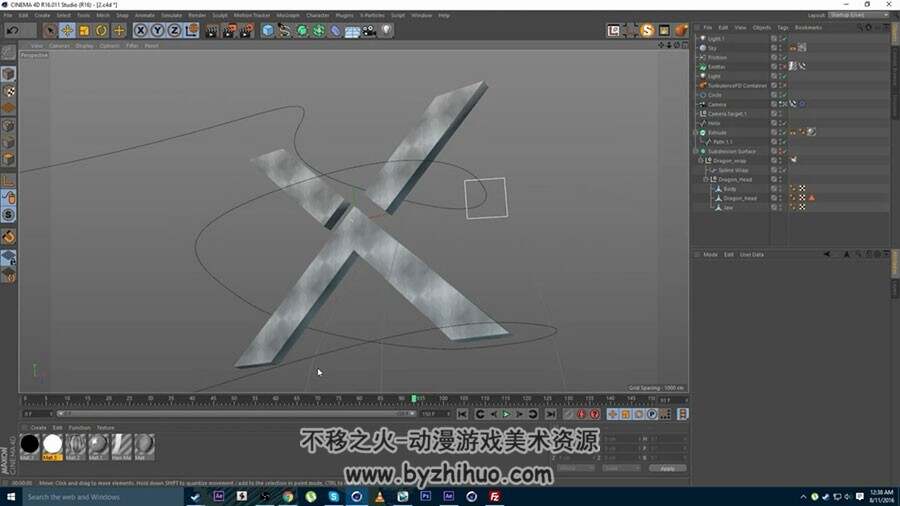Click Go to End of timeline
This screenshot has height=506, width=900.
click(550, 414)
